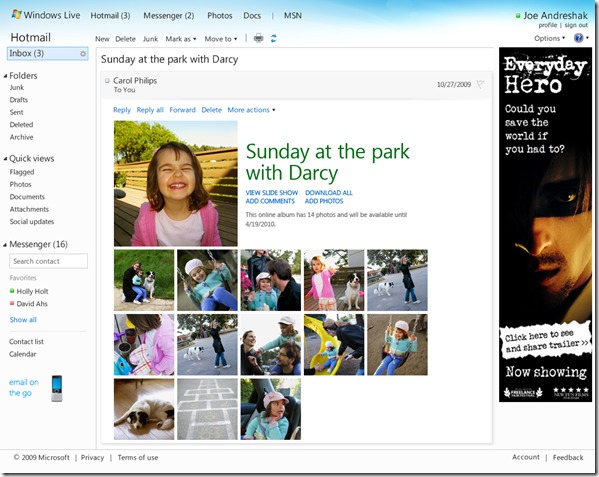Open the Move to dropdown

pyautogui.click(x=220, y=39)
